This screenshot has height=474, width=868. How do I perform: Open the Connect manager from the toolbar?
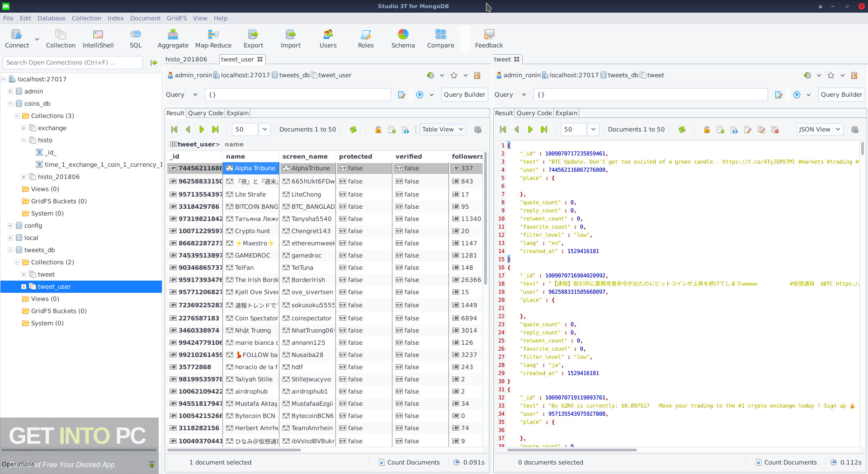(x=17, y=38)
